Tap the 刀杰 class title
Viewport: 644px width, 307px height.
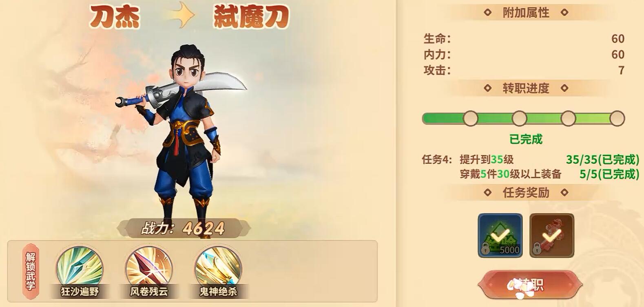coord(115,17)
